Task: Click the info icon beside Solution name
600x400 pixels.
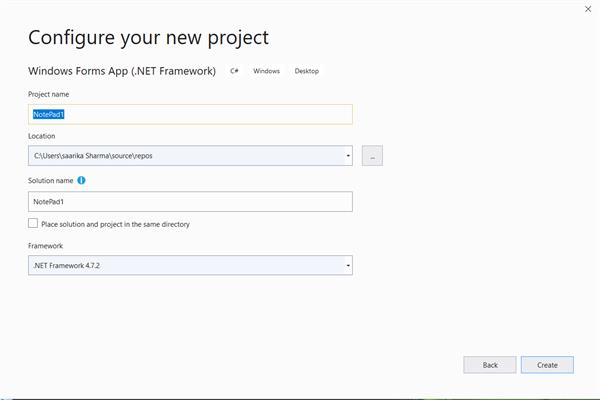Action: 81,180
